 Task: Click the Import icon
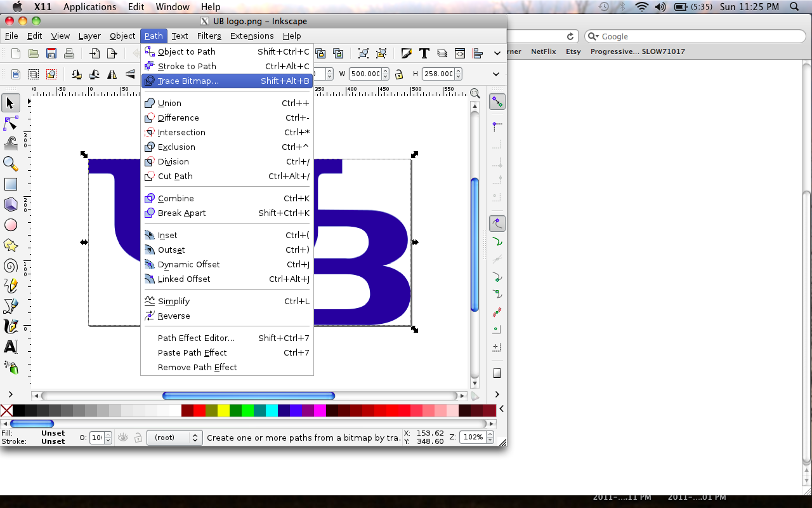pos(95,53)
